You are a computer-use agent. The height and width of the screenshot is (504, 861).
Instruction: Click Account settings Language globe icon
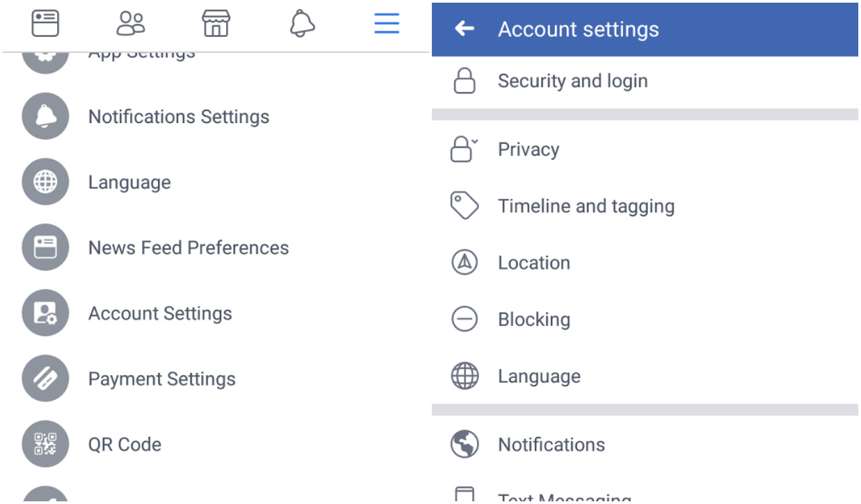coord(464,376)
